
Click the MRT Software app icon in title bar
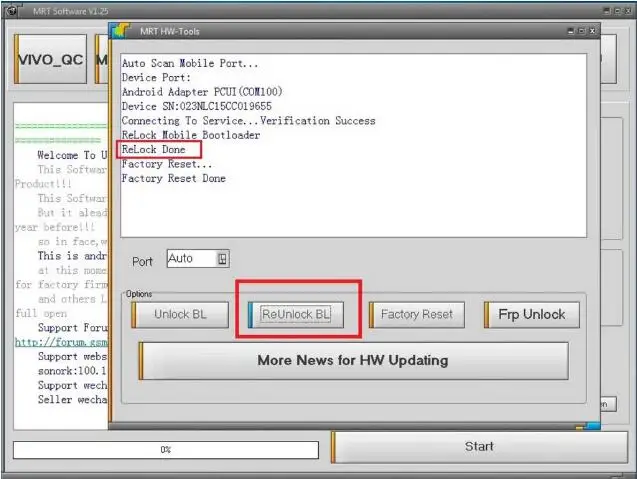click(x=11, y=11)
